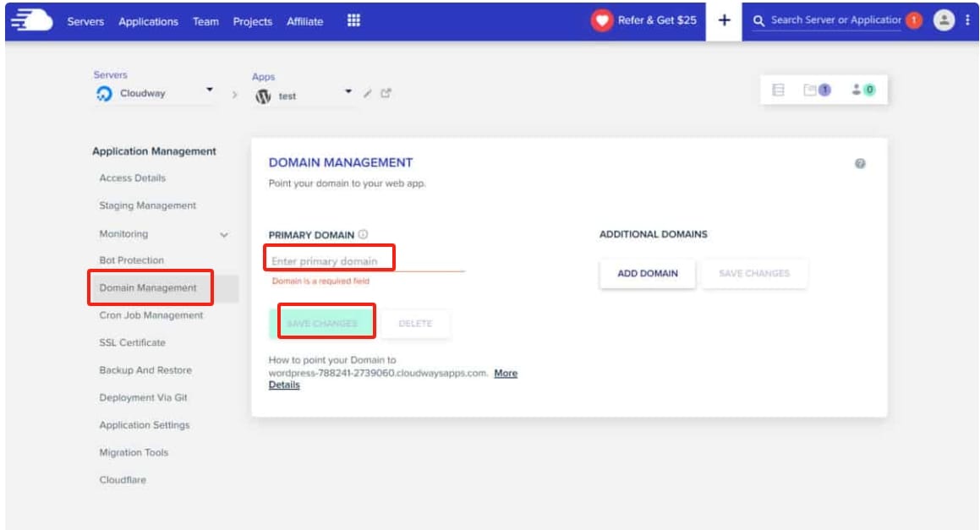Viewport: 980px width, 530px height.
Task: Open SSL Certificate page
Action: 133,342
